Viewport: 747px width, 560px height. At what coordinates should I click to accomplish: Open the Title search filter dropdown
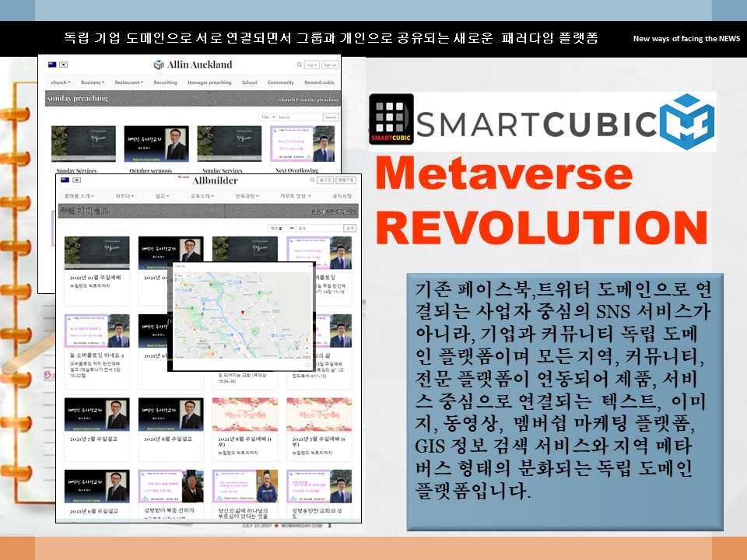coord(267,117)
